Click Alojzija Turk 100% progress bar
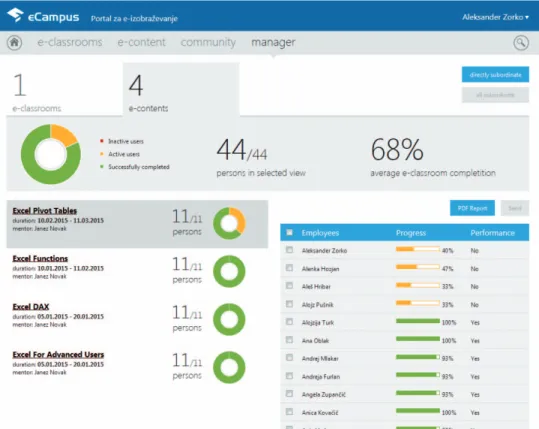539x429 pixels. [418, 321]
